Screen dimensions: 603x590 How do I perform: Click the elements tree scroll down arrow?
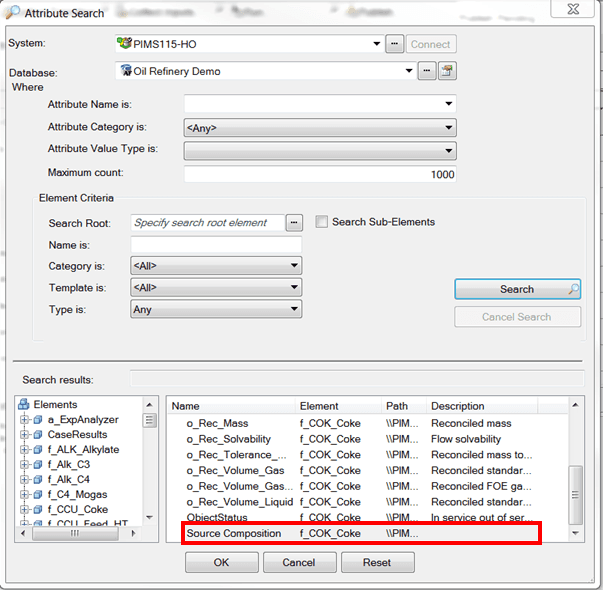point(150,517)
